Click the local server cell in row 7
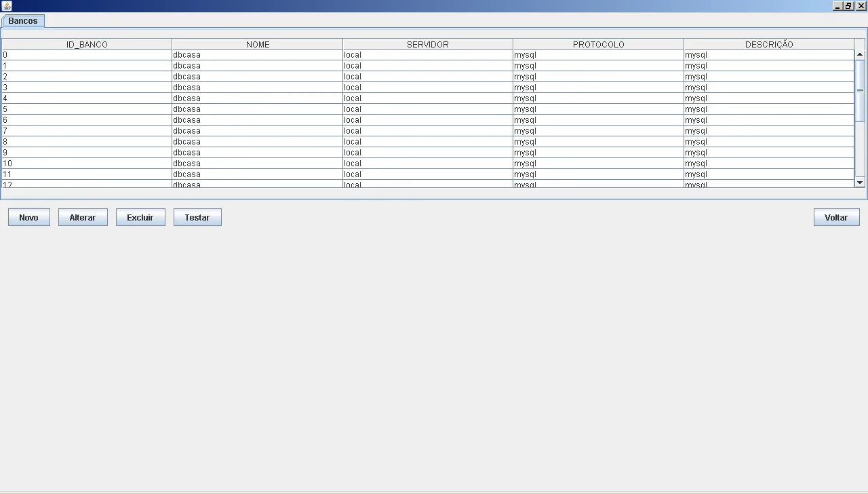Viewport: 868px width, 494px height. point(428,131)
